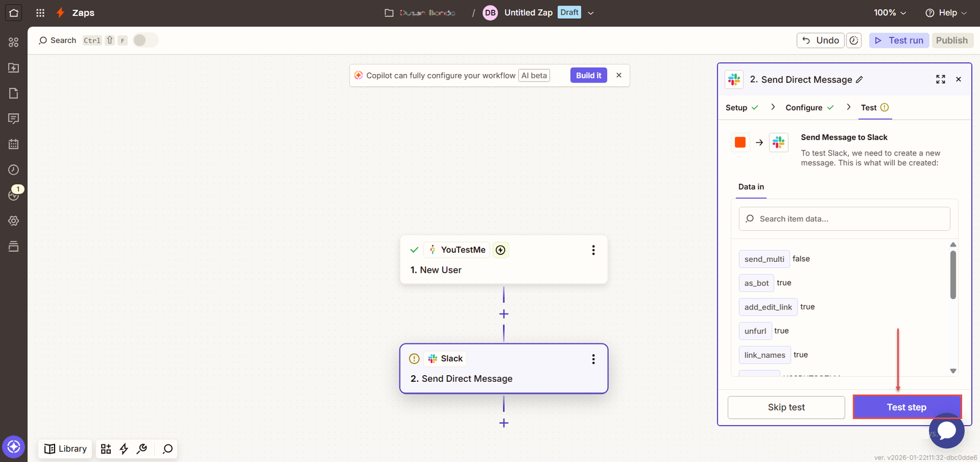Open the settings gear in left sidebar
This screenshot has height=462, width=980.
click(x=13, y=221)
